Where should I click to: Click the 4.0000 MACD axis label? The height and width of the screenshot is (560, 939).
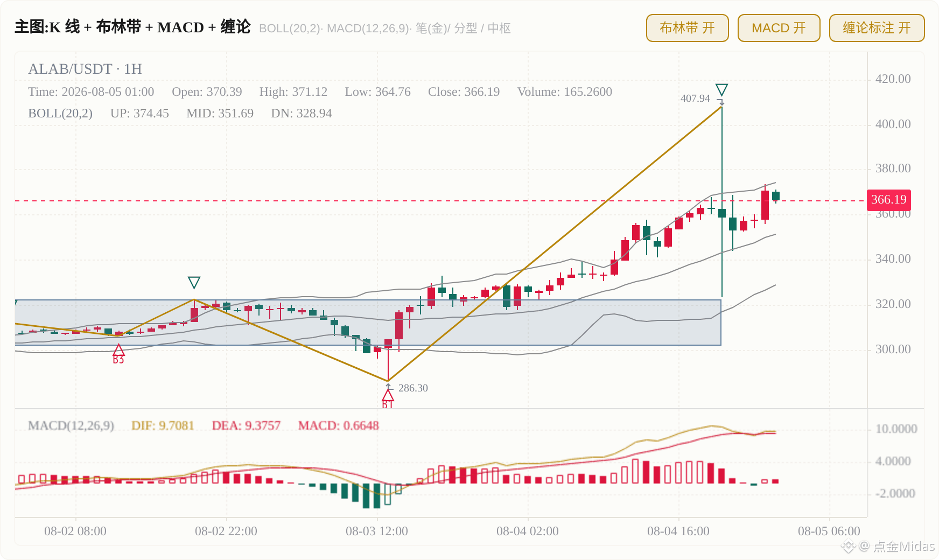[893, 461]
